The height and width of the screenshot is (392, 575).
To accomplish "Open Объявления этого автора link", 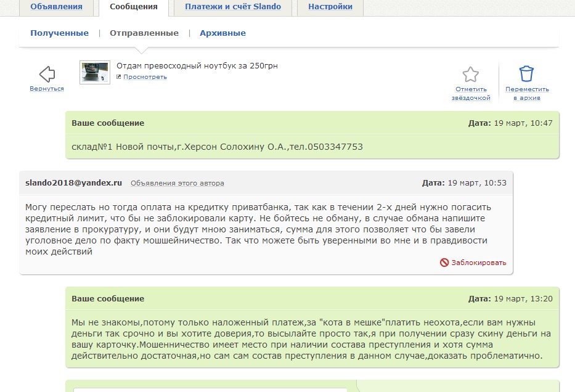I will pos(177,183).
